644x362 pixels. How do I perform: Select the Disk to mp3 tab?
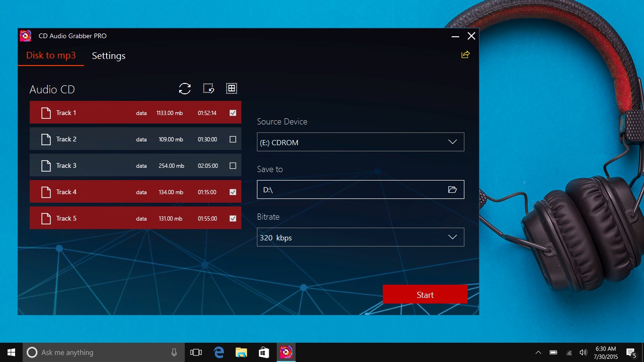point(51,56)
